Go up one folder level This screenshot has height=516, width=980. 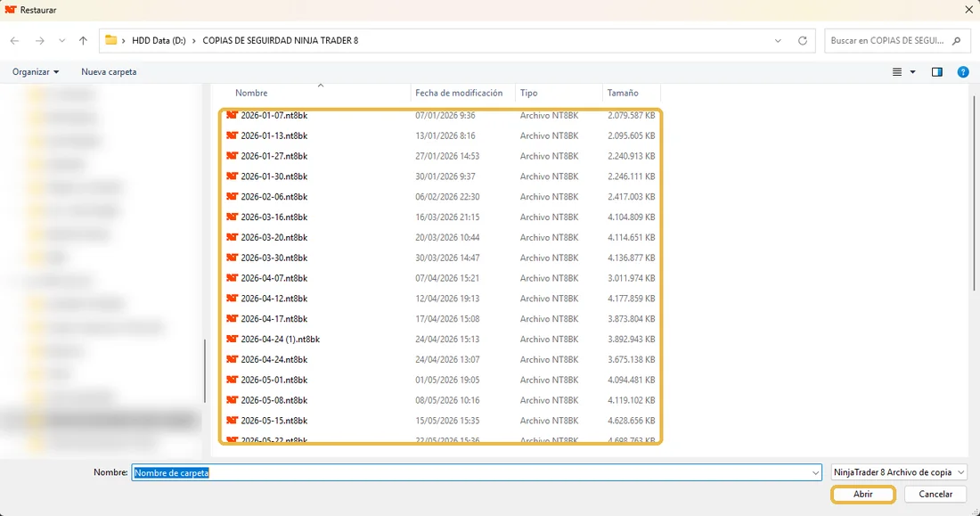[x=83, y=41]
